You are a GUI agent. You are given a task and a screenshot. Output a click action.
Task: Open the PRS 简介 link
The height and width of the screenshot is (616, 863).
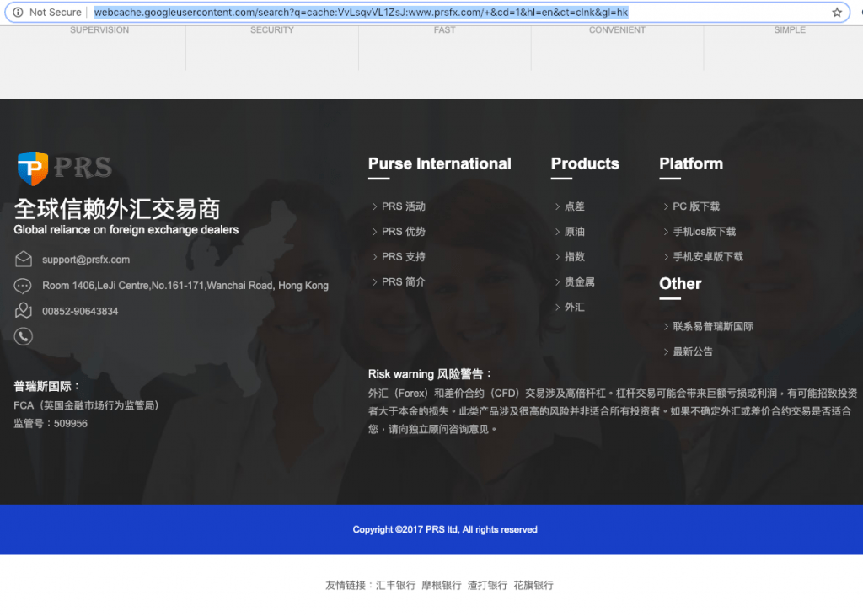[x=403, y=282]
